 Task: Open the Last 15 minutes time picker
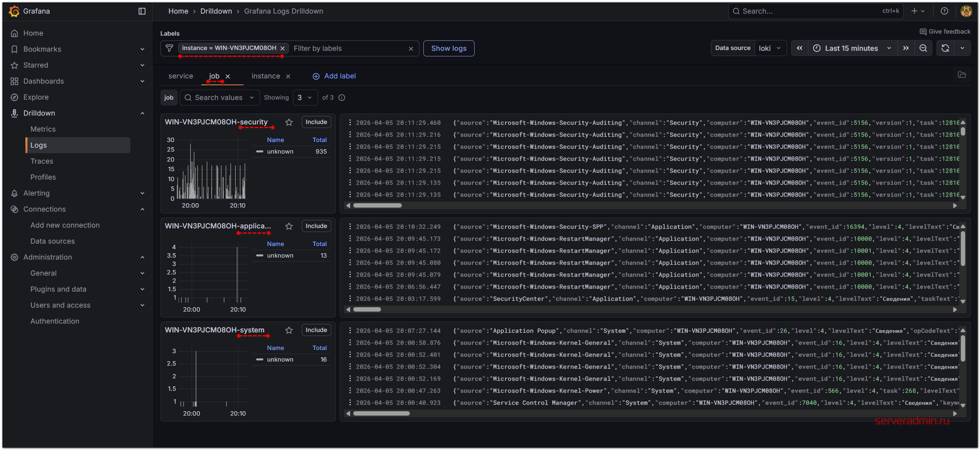[852, 48]
